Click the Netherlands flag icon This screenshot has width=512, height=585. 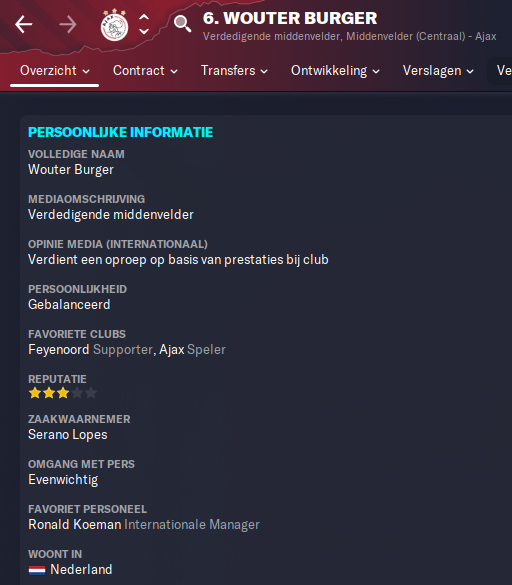(37, 570)
